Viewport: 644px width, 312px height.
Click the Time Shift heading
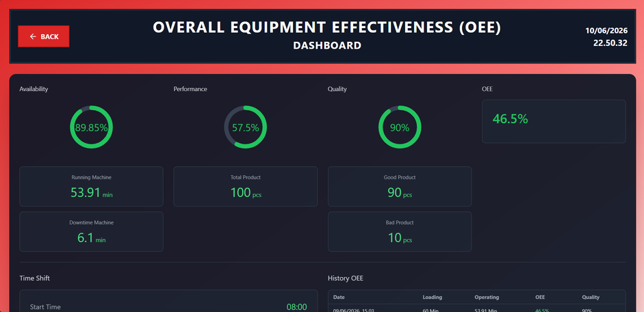[34, 278]
